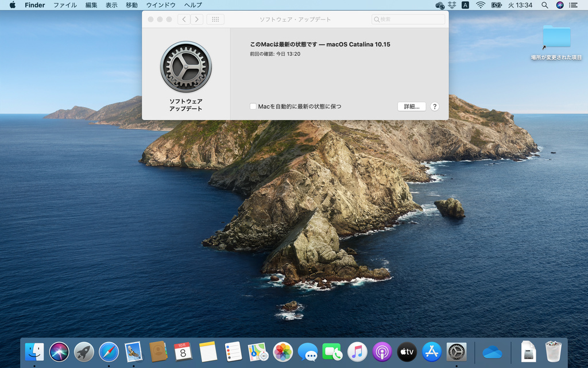
Task: Open the Wi-Fi status menu
Action: (x=481, y=5)
